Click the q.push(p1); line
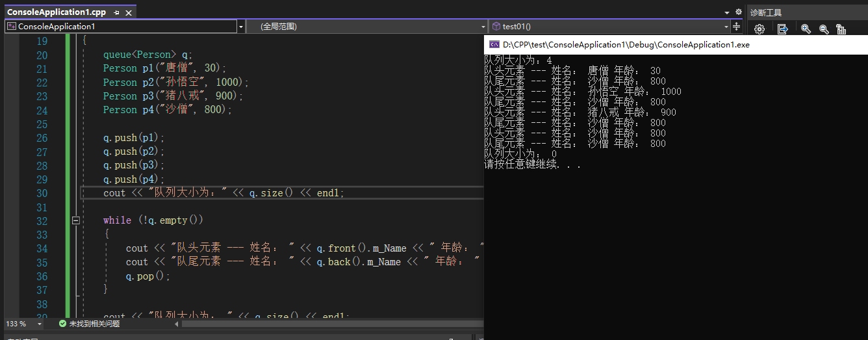Viewport: 868px width, 340px height. (134, 138)
